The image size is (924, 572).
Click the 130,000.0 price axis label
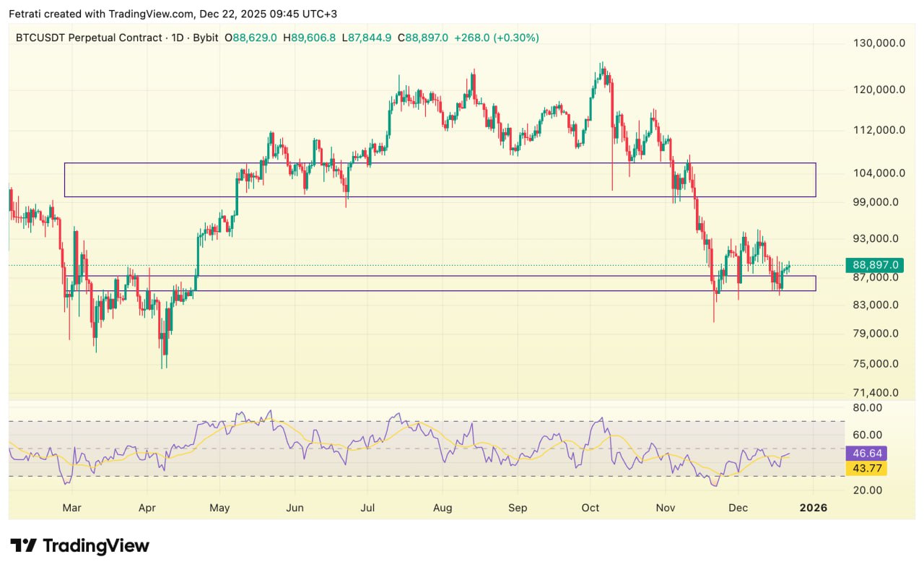pos(879,43)
